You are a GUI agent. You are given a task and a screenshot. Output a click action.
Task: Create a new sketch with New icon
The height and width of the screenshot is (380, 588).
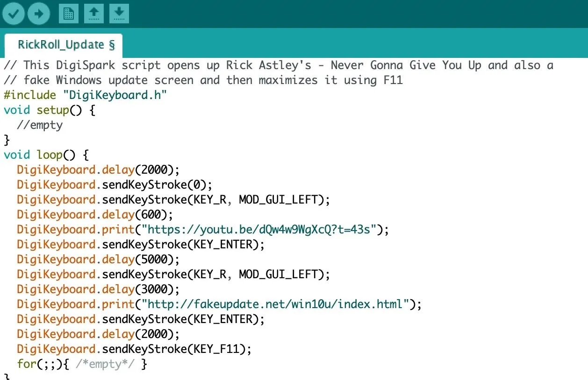point(69,14)
